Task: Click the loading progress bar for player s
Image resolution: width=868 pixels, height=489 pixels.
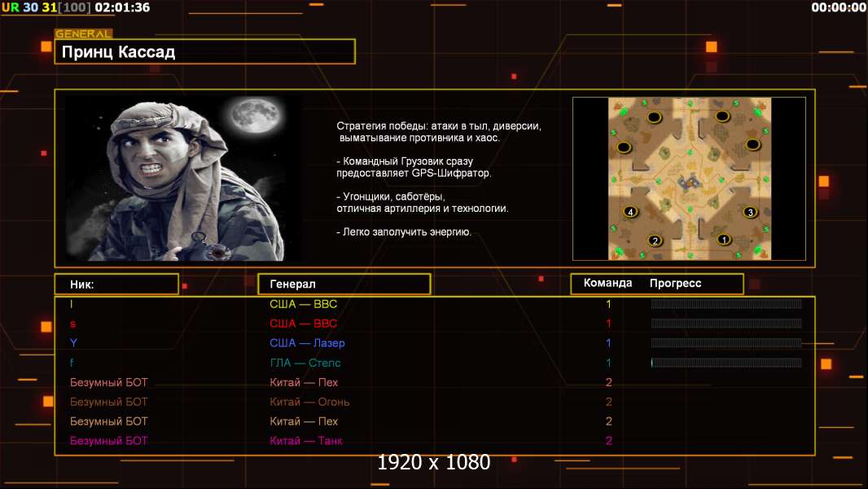Action: point(726,324)
